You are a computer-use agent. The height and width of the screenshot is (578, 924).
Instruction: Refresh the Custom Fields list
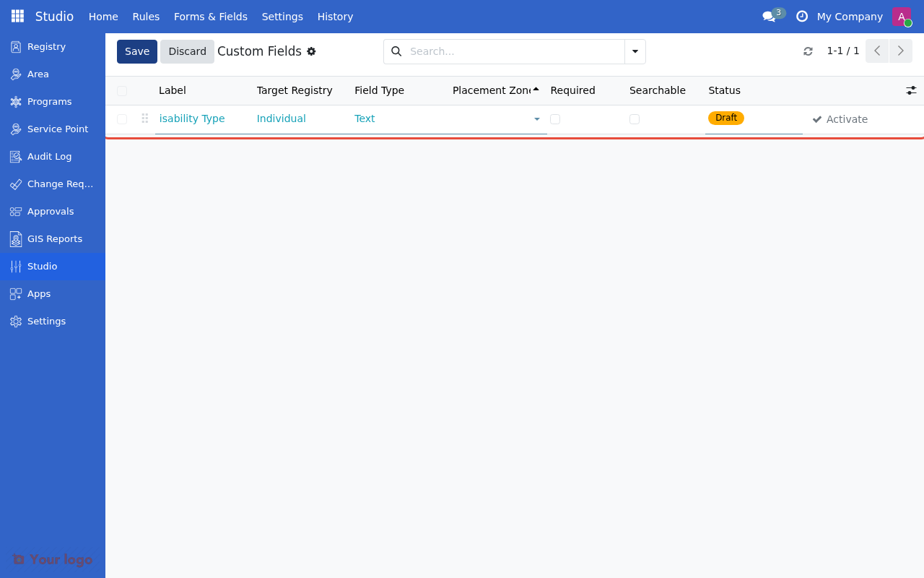[x=808, y=51]
